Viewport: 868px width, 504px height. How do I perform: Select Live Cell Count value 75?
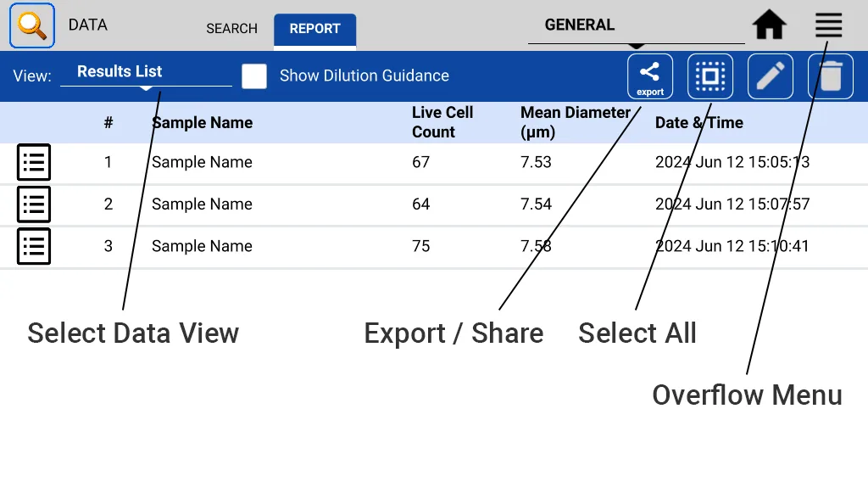tap(420, 246)
